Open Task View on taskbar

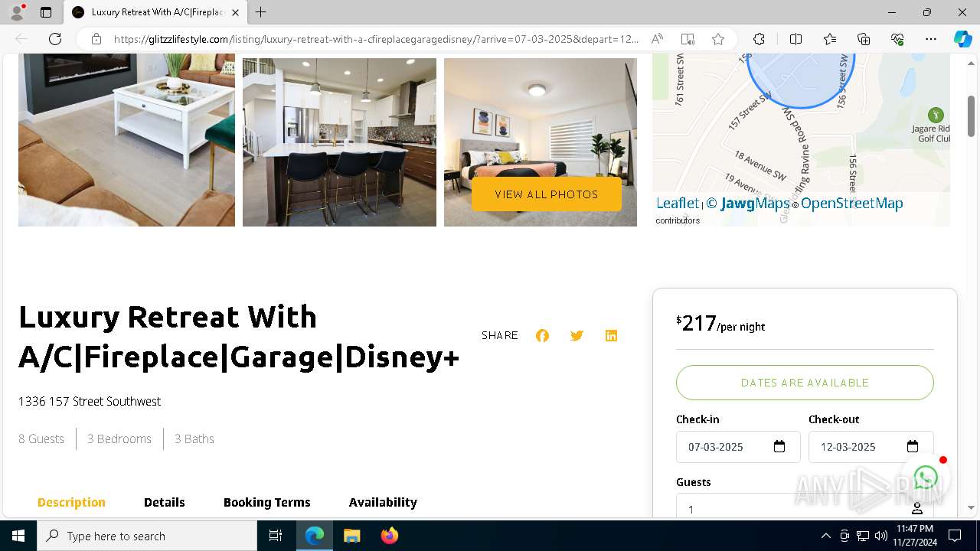pyautogui.click(x=276, y=536)
